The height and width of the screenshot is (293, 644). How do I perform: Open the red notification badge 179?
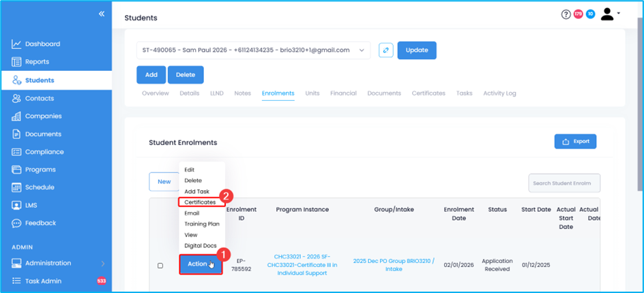(578, 14)
